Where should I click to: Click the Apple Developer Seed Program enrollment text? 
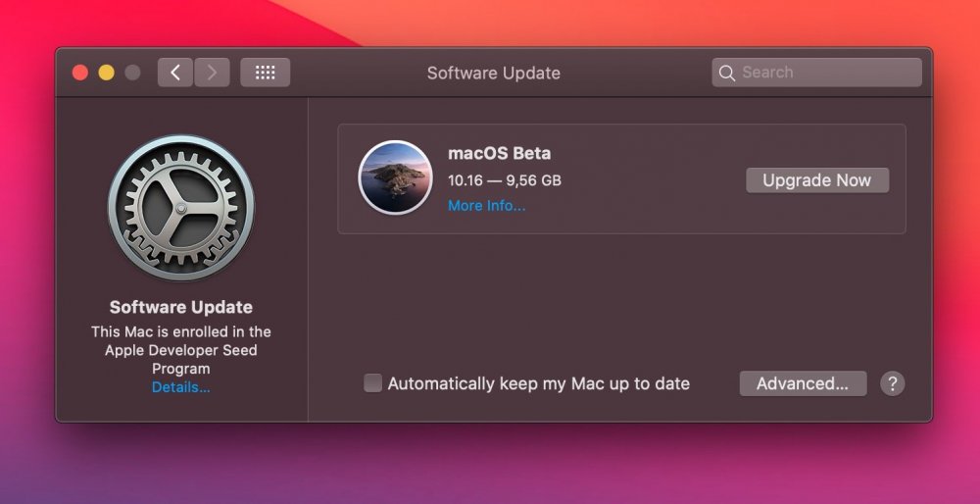point(180,350)
